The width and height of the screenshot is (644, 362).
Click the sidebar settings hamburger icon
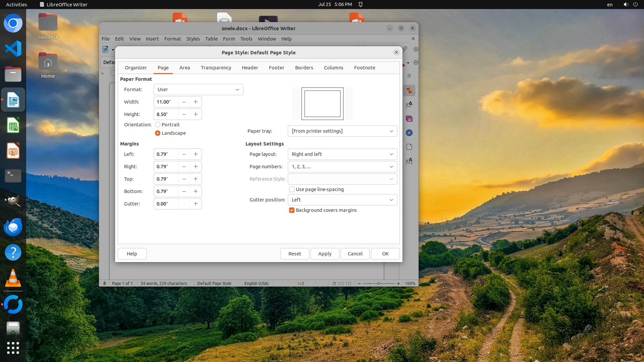pos(409,76)
